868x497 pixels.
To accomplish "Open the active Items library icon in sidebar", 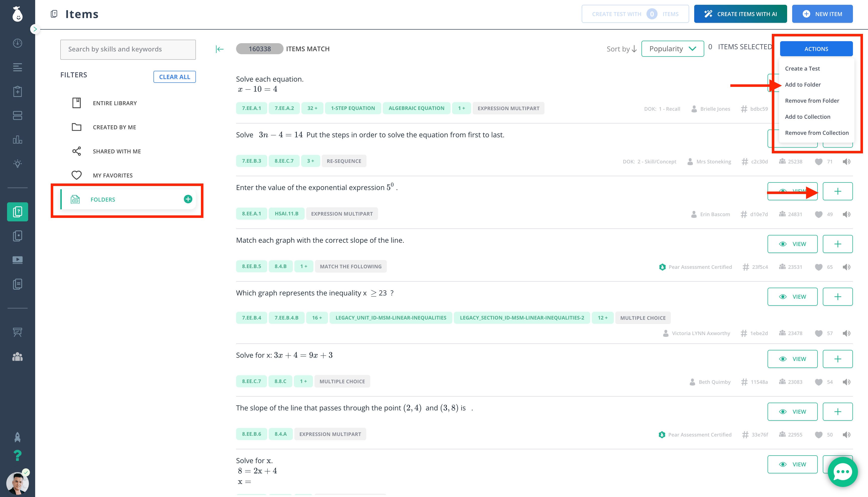I will pos(17,212).
